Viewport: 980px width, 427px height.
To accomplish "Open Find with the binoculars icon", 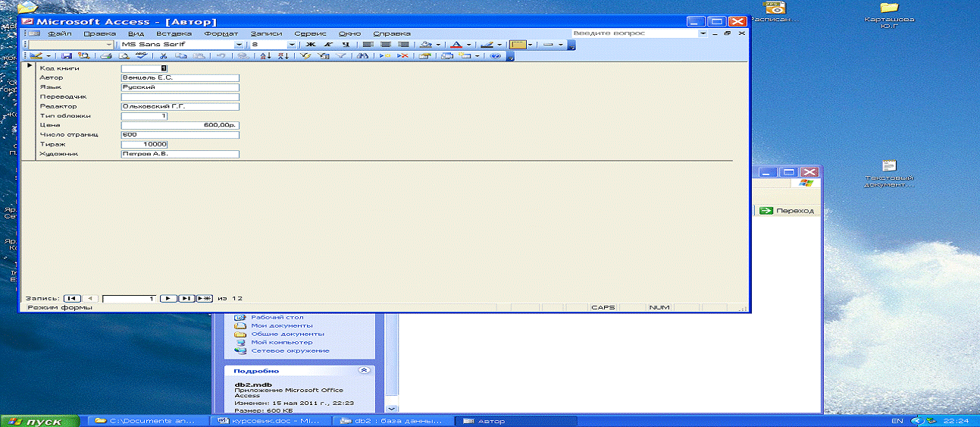I will (362, 56).
